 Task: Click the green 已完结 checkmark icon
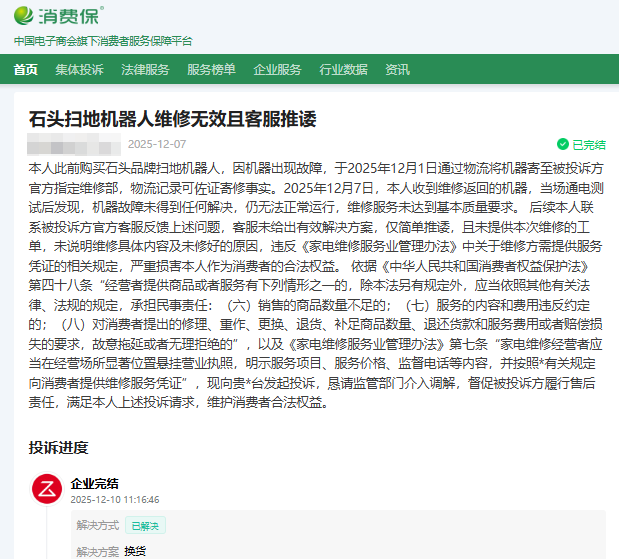pos(563,144)
